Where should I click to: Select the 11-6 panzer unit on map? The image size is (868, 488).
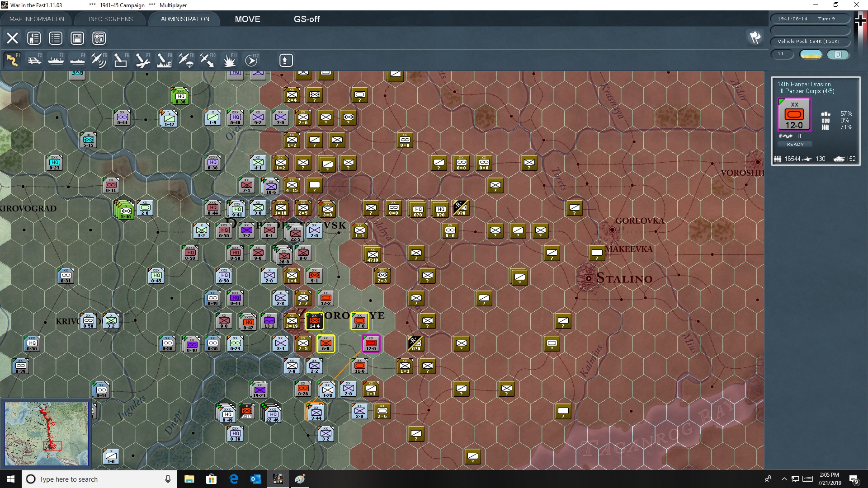360,366
